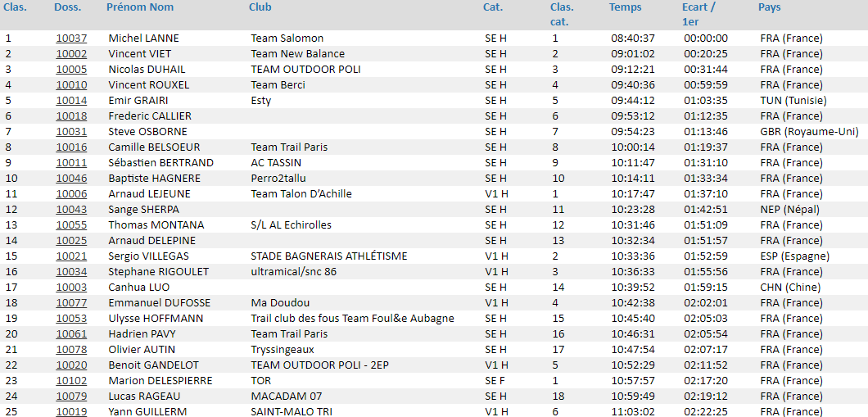Open bib 10014 for Emir Grairi
Image resolution: width=868 pixels, height=417 pixels.
71,100
